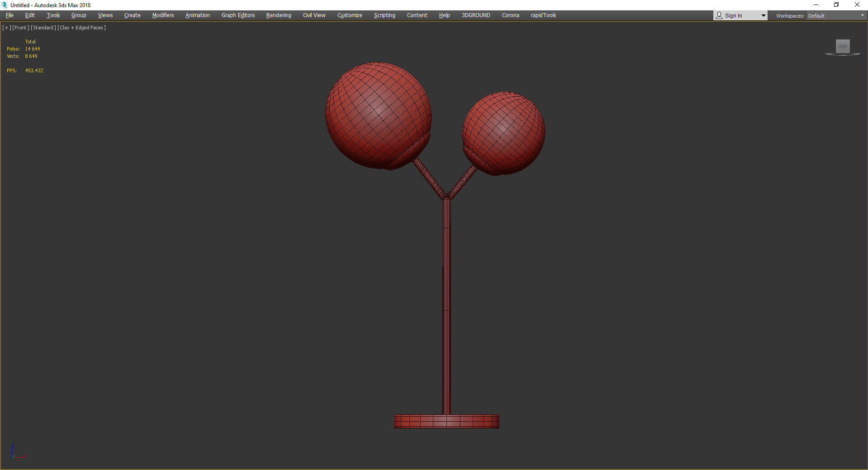Open the Corona menu
Viewport: 868px width, 470px height.
click(511, 15)
